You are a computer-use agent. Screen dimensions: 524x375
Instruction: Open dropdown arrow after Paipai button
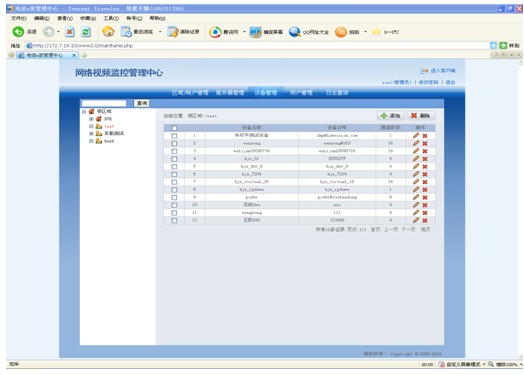pos(365,32)
